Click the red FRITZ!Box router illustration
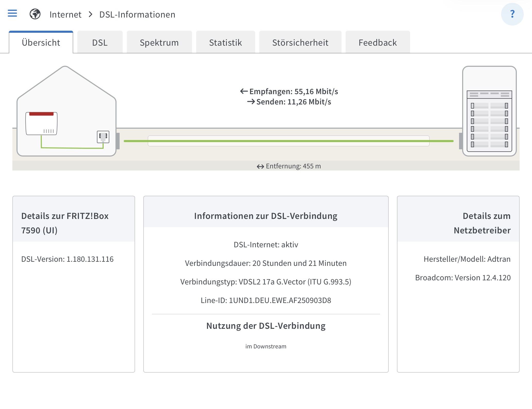The image size is (532, 409). click(x=41, y=123)
